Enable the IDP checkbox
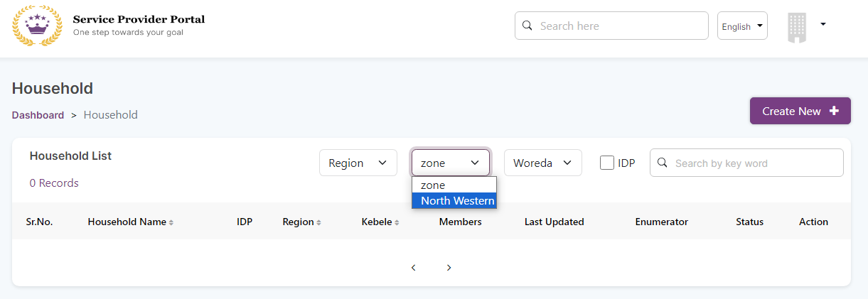 (607, 163)
